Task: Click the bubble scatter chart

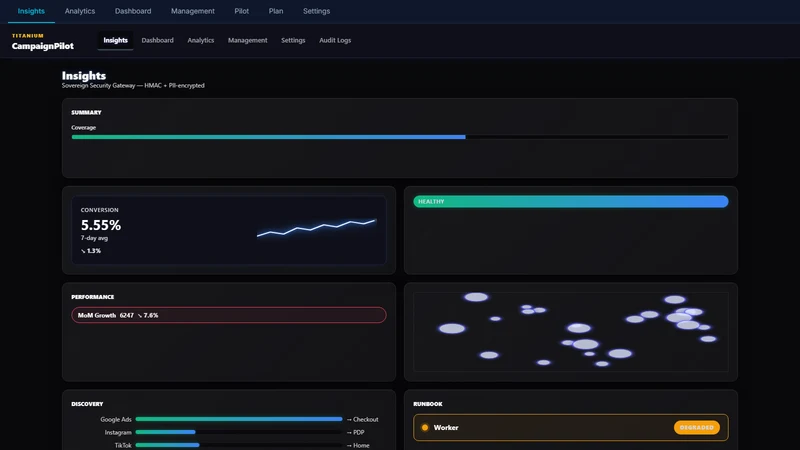Action: [570, 332]
